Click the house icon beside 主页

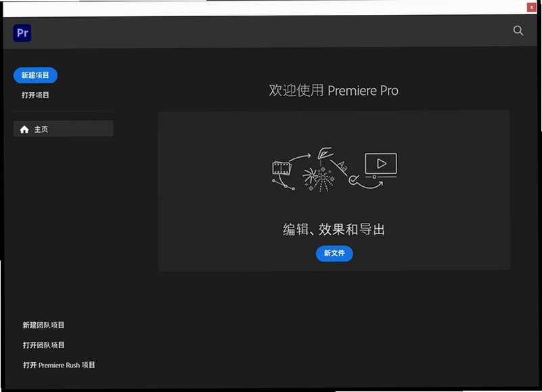(x=24, y=129)
